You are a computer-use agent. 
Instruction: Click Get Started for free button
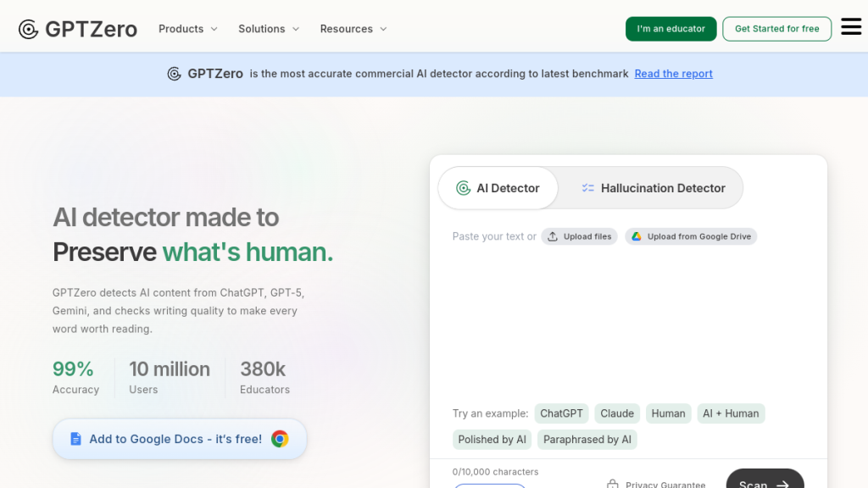tap(776, 29)
